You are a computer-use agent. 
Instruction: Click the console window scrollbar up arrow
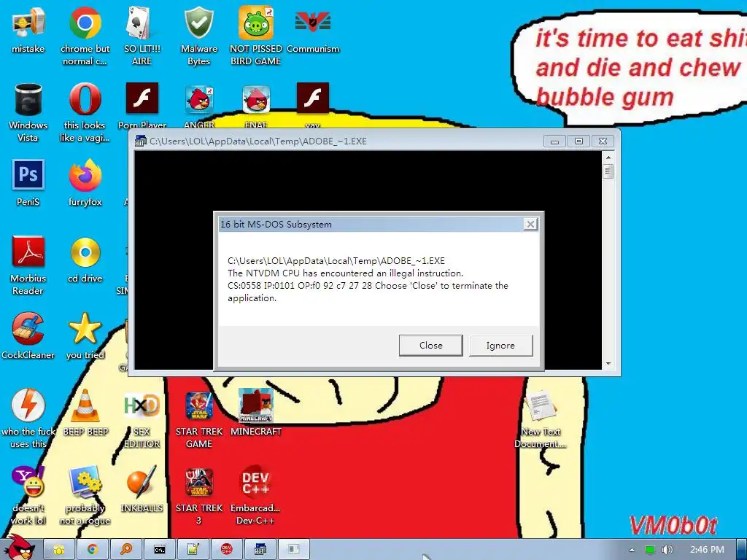(x=608, y=157)
